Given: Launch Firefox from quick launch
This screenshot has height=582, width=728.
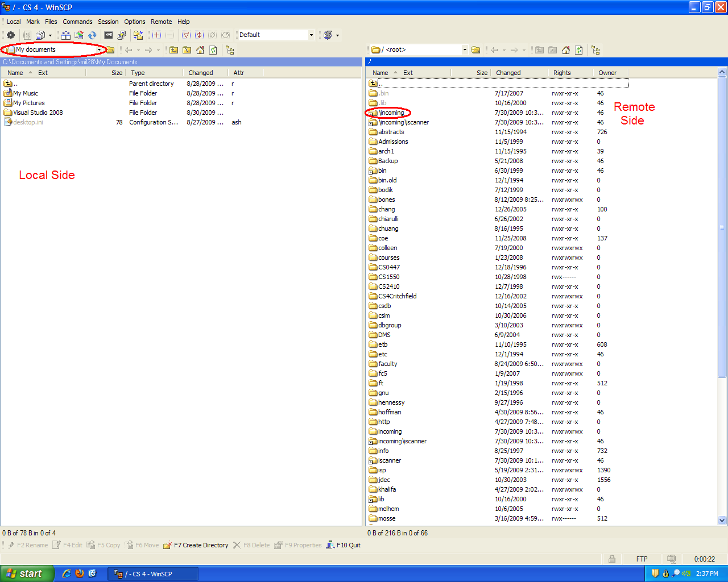Looking at the screenshot, I should pyautogui.click(x=80, y=573).
